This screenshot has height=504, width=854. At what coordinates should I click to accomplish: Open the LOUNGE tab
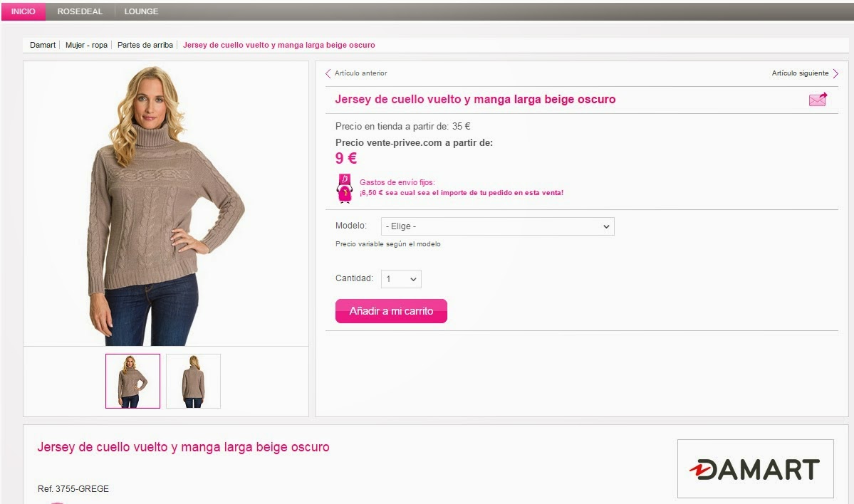coord(141,11)
